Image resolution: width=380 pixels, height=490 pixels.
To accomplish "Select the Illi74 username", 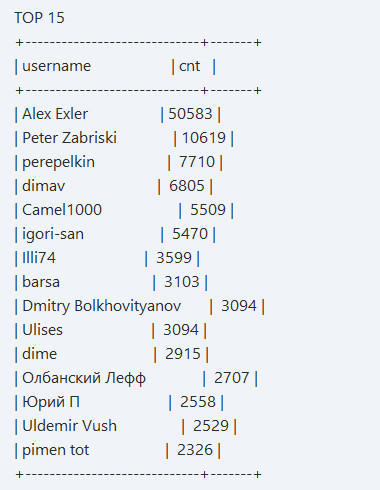I will coord(39,258).
